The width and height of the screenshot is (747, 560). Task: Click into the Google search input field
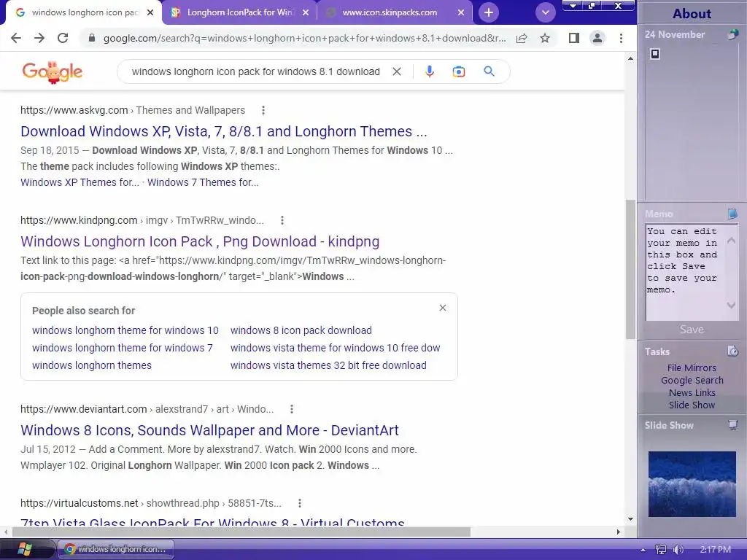pos(255,71)
